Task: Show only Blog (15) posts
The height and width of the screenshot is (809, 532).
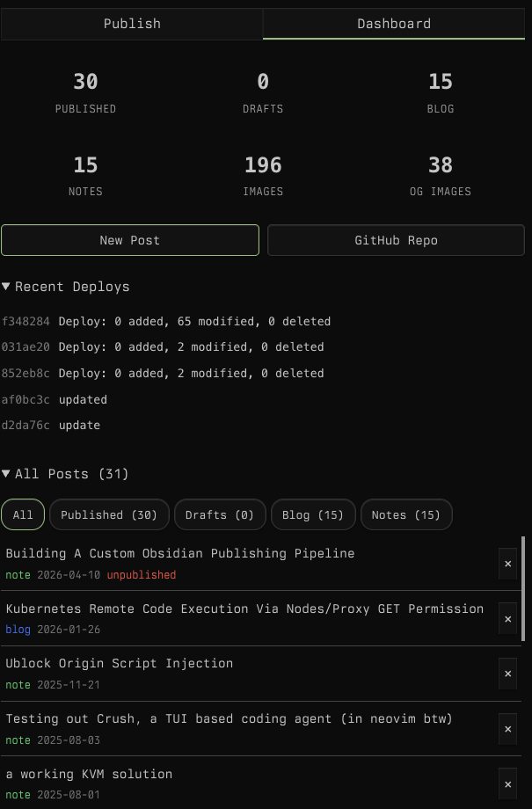Action: coord(313,515)
